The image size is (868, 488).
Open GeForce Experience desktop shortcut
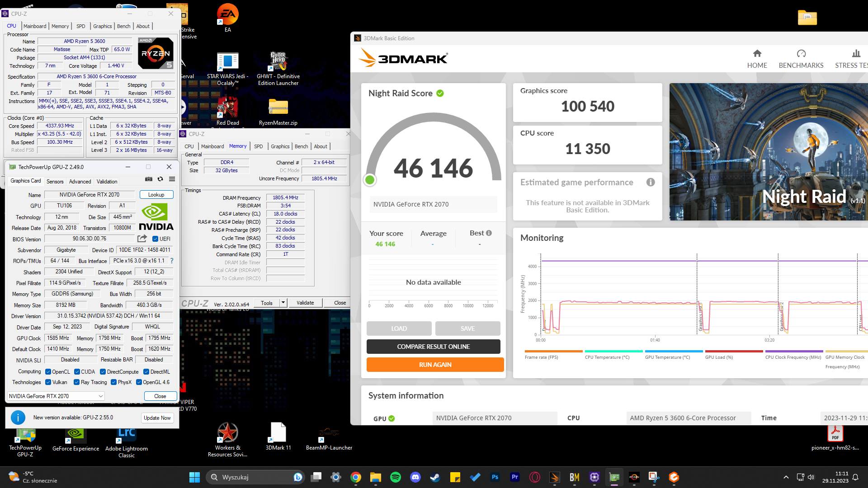pos(75,438)
